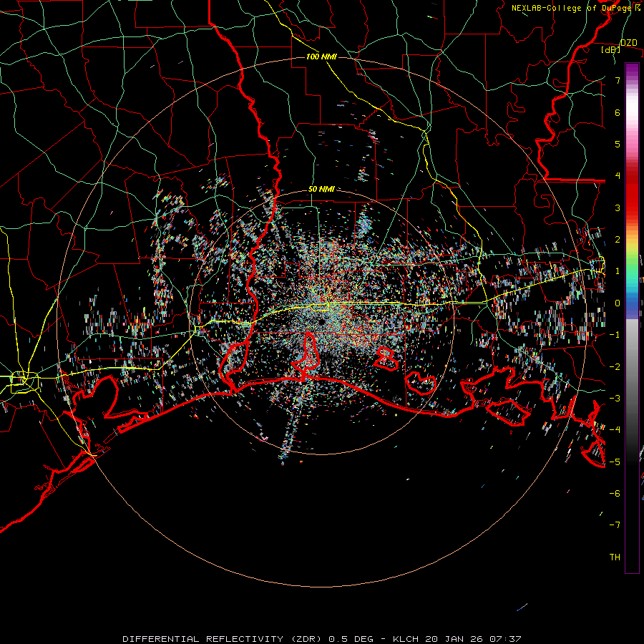Click the white-pink top section of color bar
The width and height of the screenshot is (644, 644).
tap(632, 107)
